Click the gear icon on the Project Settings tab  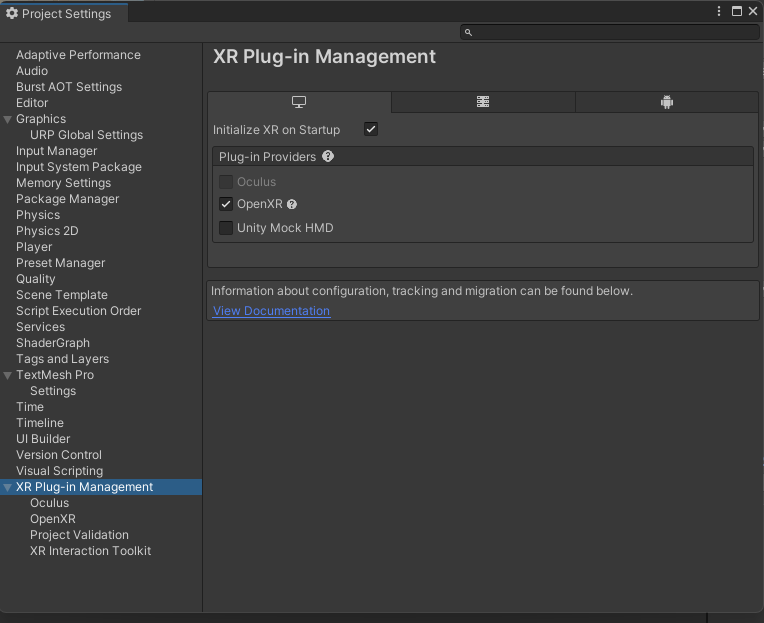12,14
